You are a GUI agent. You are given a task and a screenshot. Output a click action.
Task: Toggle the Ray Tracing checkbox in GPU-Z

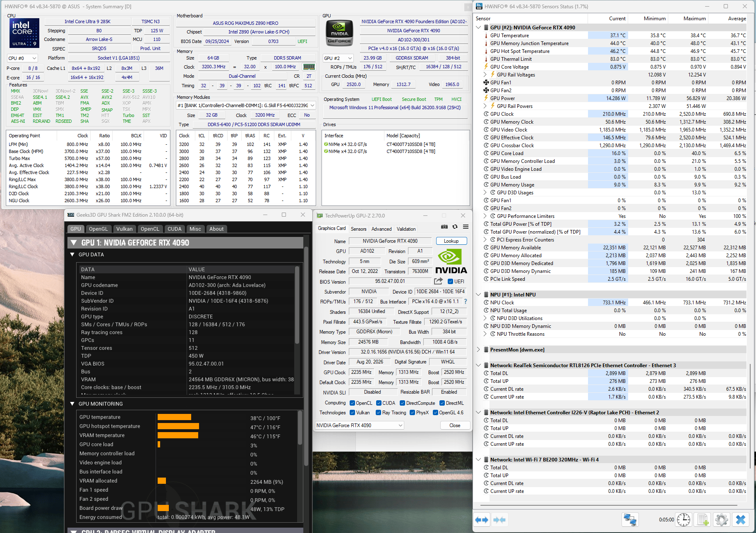tap(378, 413)
